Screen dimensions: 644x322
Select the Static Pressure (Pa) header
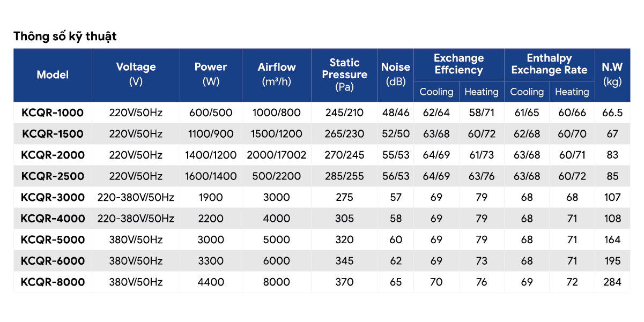tap(345, 74)
